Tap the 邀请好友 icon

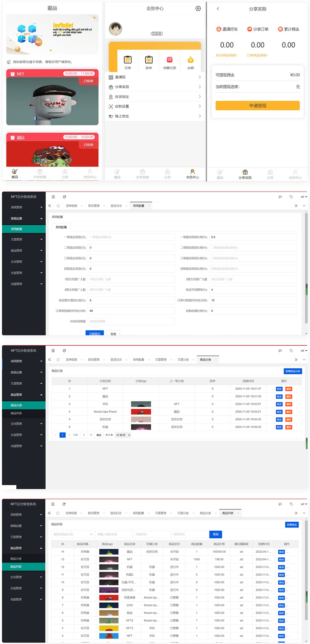click(219, 29)
